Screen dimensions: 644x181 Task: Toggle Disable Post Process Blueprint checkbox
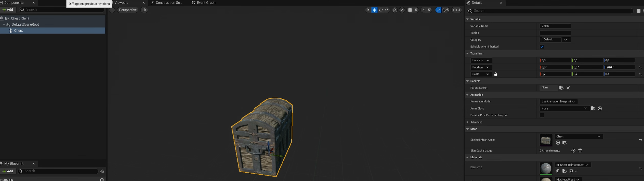pyautogui.click(x=542, y=115)
